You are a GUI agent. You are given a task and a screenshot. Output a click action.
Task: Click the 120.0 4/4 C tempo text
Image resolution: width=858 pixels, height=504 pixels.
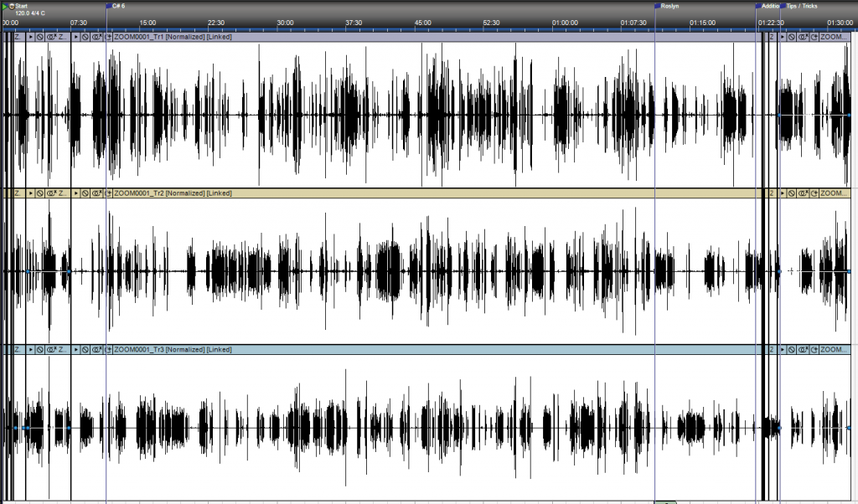30,13
